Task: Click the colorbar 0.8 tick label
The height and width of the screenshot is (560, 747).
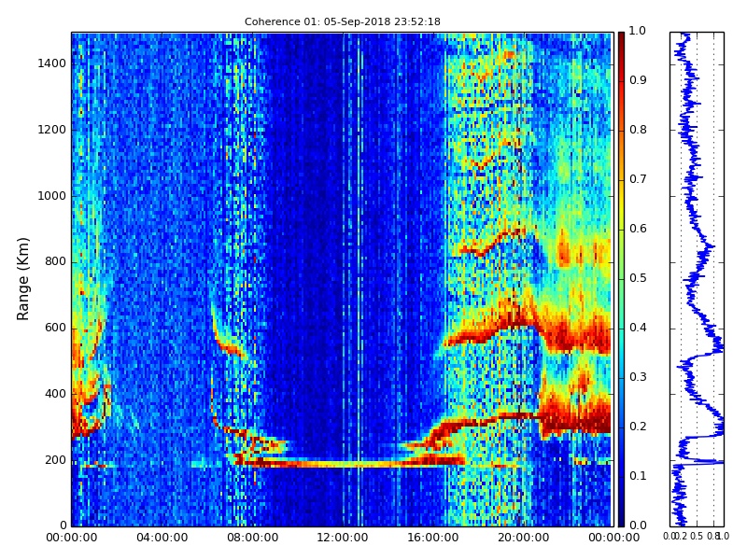Action: 638,130
